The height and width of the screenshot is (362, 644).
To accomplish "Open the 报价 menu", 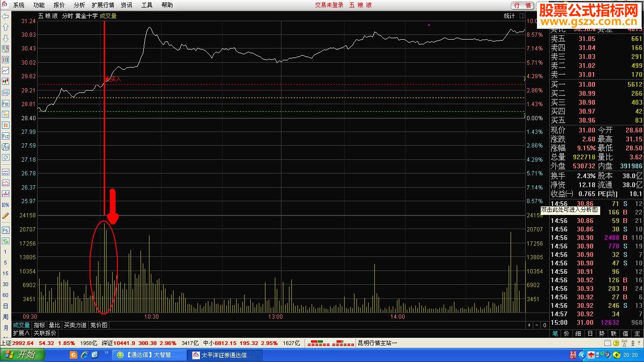I will click(59, 5).
